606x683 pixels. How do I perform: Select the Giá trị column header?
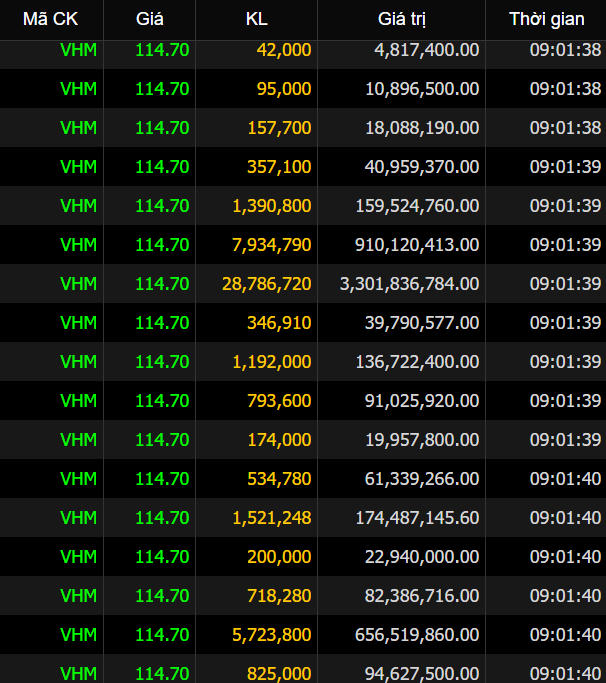[401, 19]
